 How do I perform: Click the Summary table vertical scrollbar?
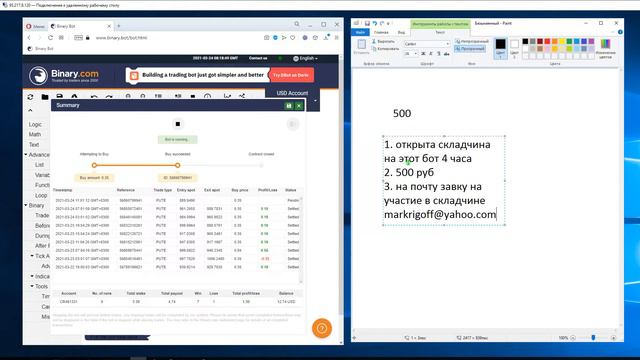(x=301, y=240)
